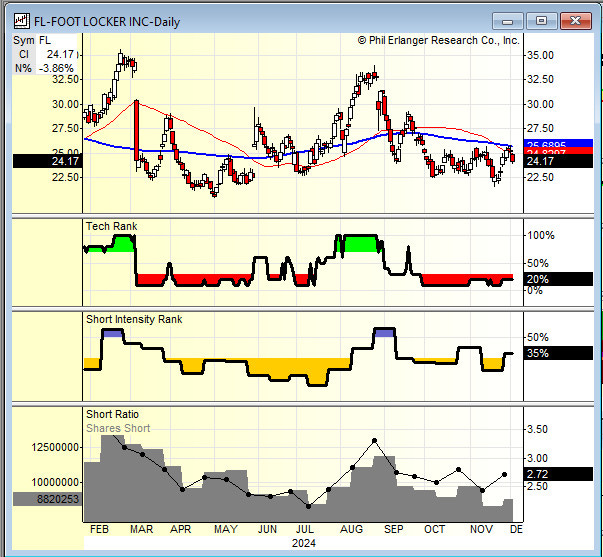Screen dimensions: 603x557
Task: Click the JUL label on time axis
Action: (305, 529)
